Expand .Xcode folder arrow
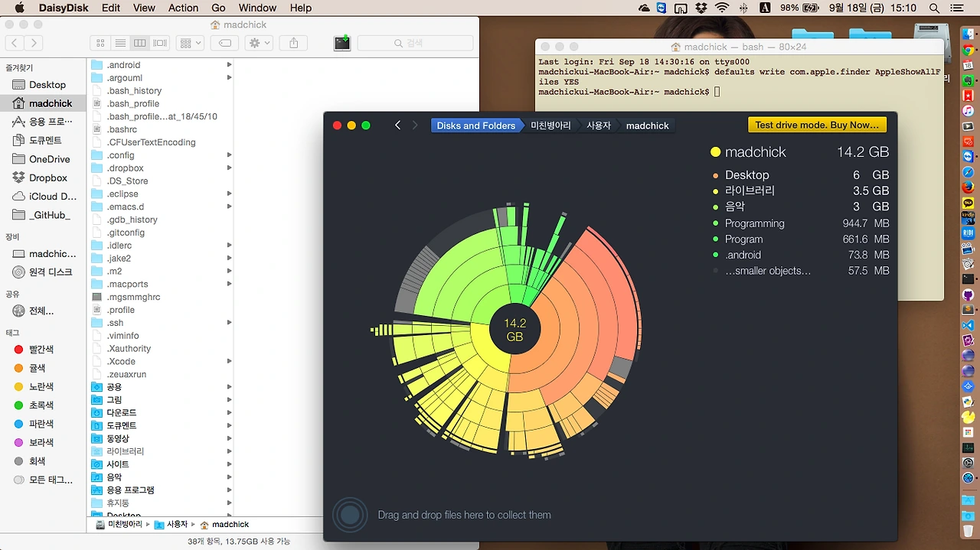The image size is (980, 550). [229, 361]
